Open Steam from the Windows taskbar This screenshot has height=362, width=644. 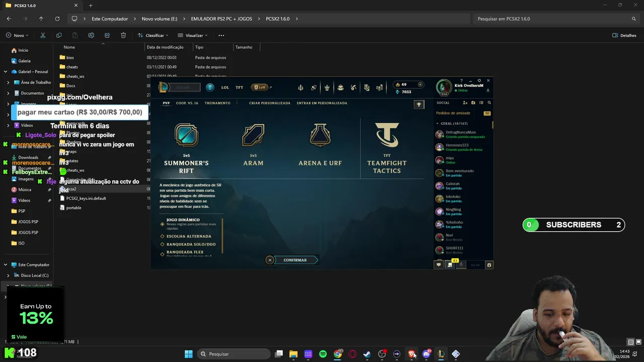[x=367, y=354]
